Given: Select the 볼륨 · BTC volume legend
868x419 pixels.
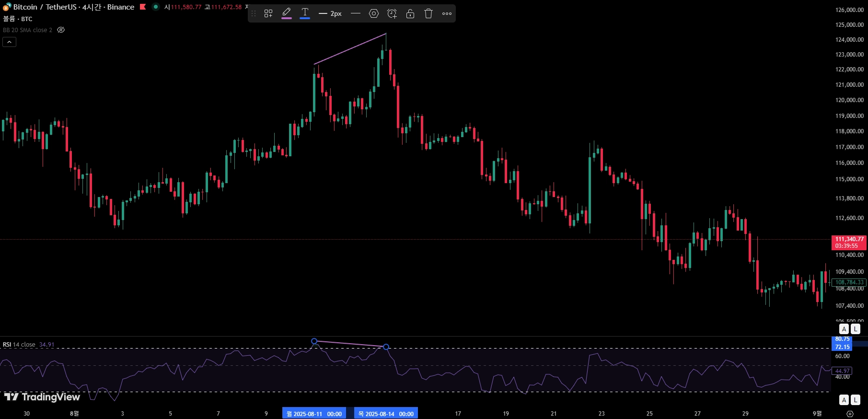Looking at the screenshot, I should pos(18,19).
